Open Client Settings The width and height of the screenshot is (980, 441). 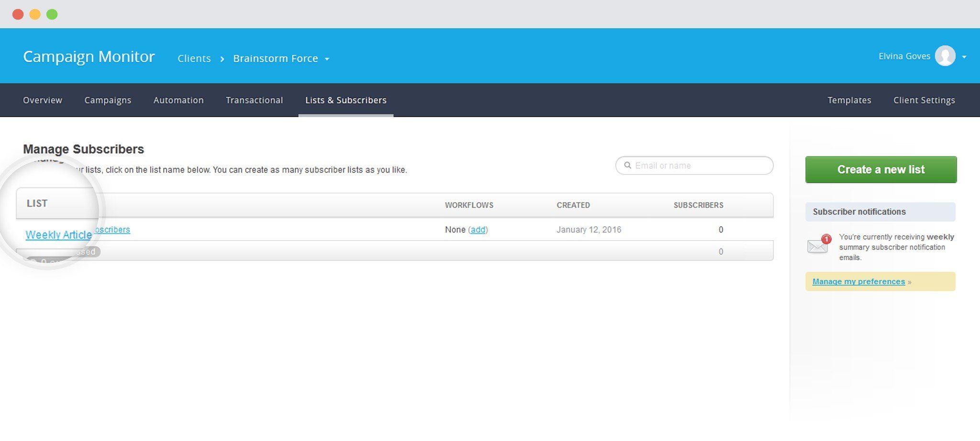[x=924, y=100]
